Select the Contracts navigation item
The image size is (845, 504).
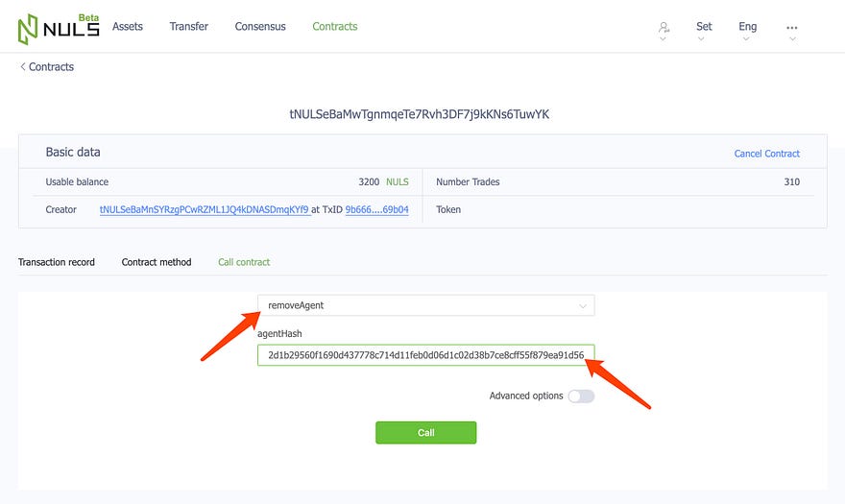(335, 27)
